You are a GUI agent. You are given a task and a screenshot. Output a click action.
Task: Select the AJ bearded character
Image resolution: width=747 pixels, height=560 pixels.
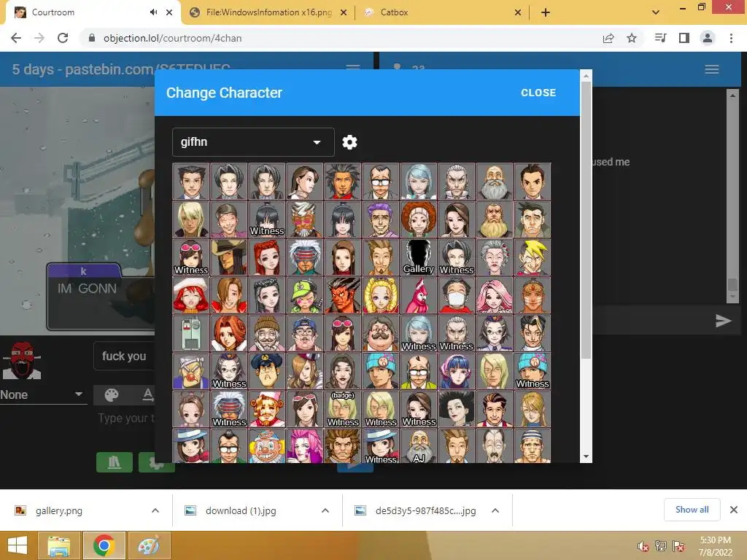419,446
